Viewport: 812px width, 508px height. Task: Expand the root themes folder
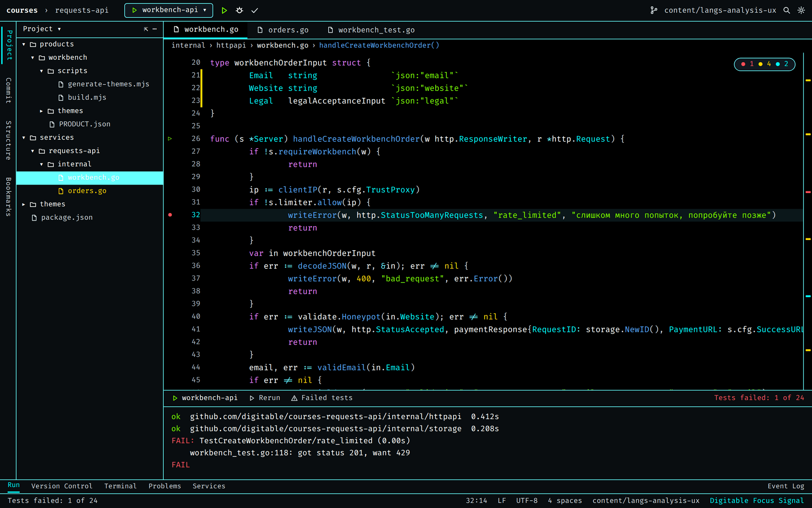click(x=24, y=204)
